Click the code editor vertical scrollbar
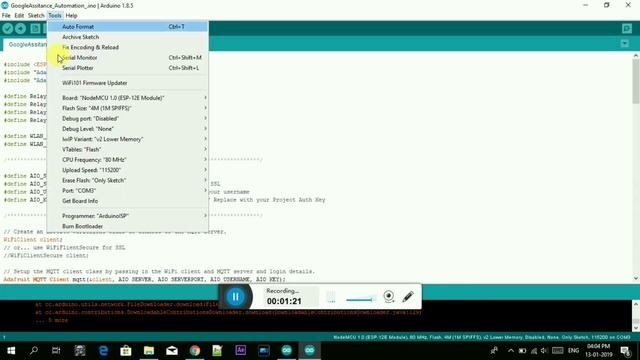The height and width of the screenshot is (360, 640). coord(636,82)
